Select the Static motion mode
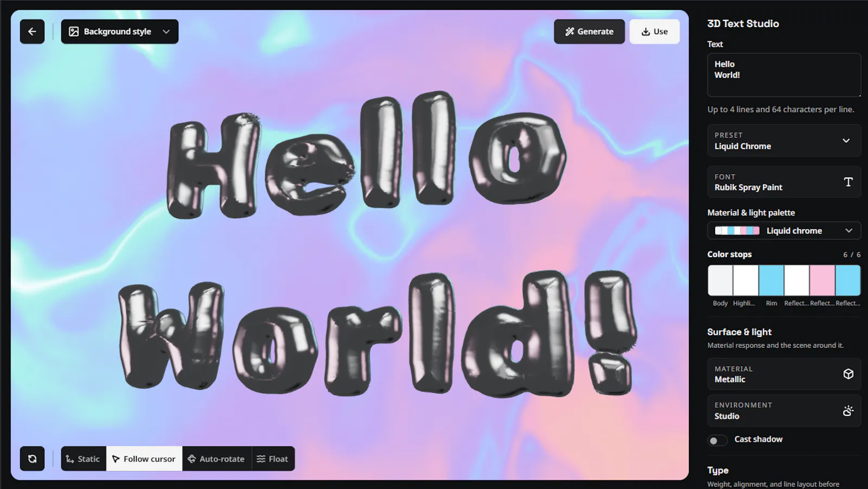 84,459
